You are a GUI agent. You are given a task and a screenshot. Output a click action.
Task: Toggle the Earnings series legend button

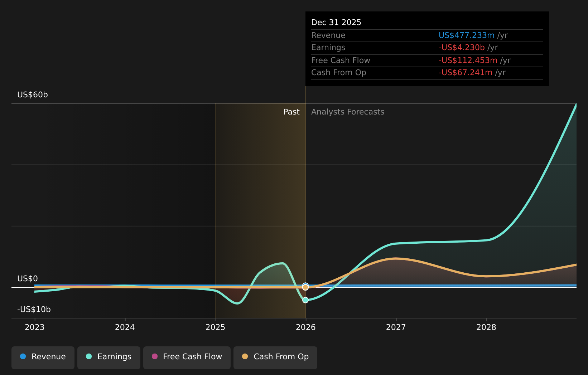(109, 357)
